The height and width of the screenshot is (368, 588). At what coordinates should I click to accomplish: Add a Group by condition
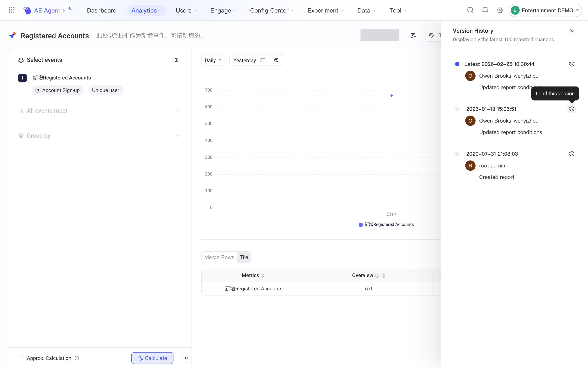(178, 136)
